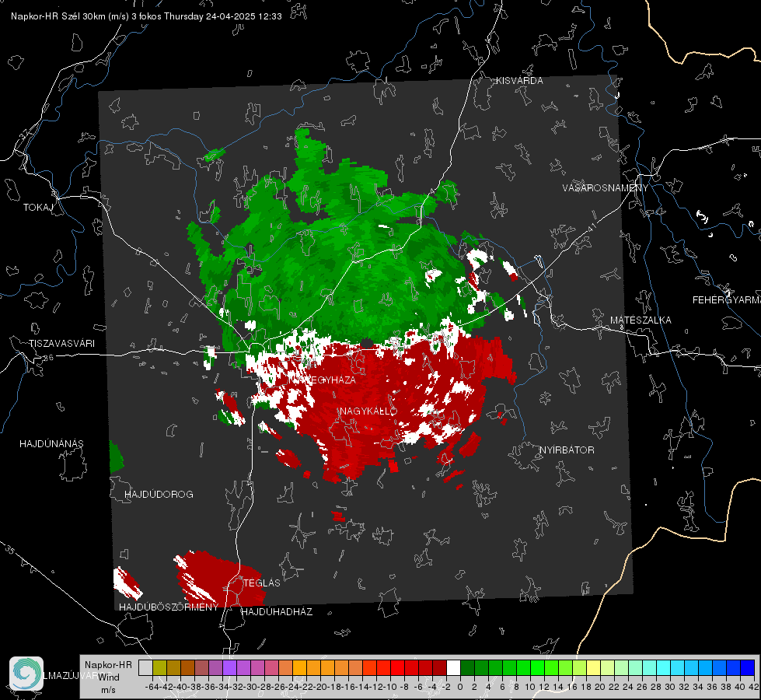761x700 pixels.
Task: Click the HAJDÚHADHÁZ town label
Action: point(277,612)
